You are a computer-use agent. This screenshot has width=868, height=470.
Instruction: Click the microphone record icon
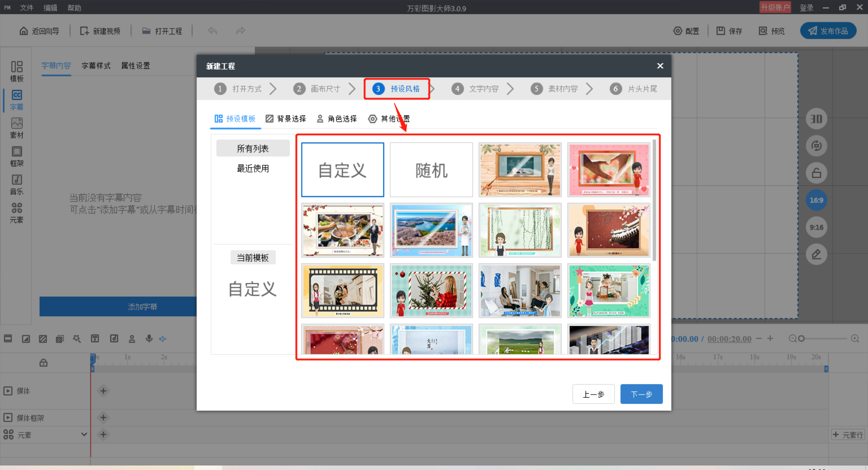click(x=149, y=338)
